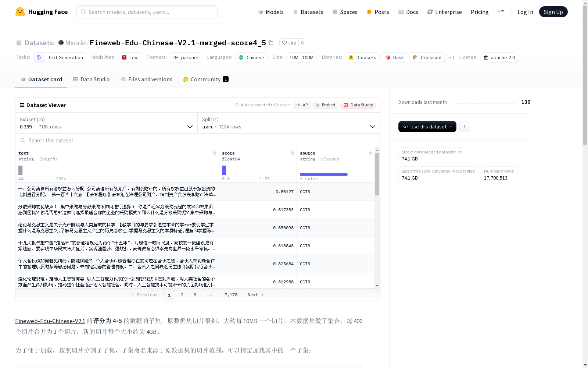
Task: Jump to last page 7,178
Action: [231, 295]
